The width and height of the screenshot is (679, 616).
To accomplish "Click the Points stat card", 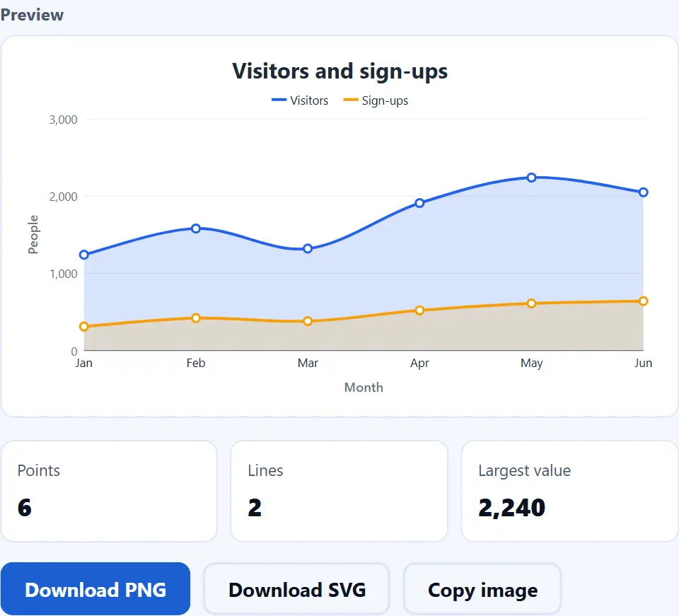I will coord(109,491).
